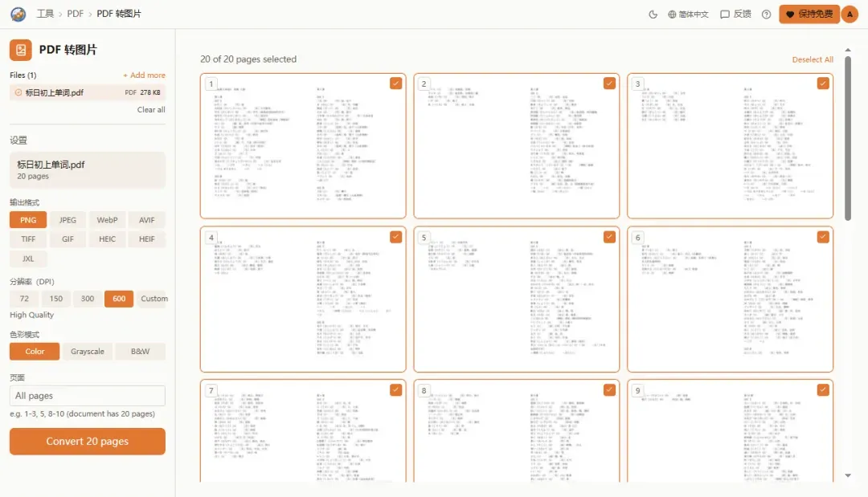
Task: Open the 反馈 feedback chat icon
Action: pos(735,14)
